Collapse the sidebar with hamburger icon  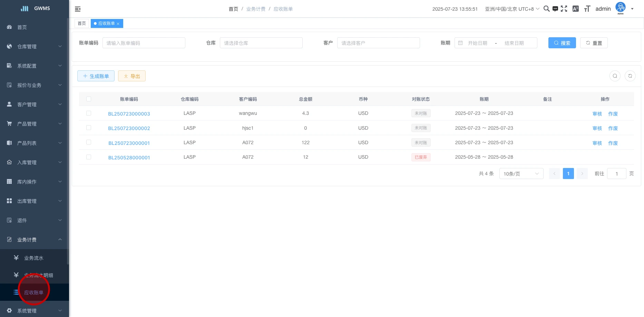point(78,9)
